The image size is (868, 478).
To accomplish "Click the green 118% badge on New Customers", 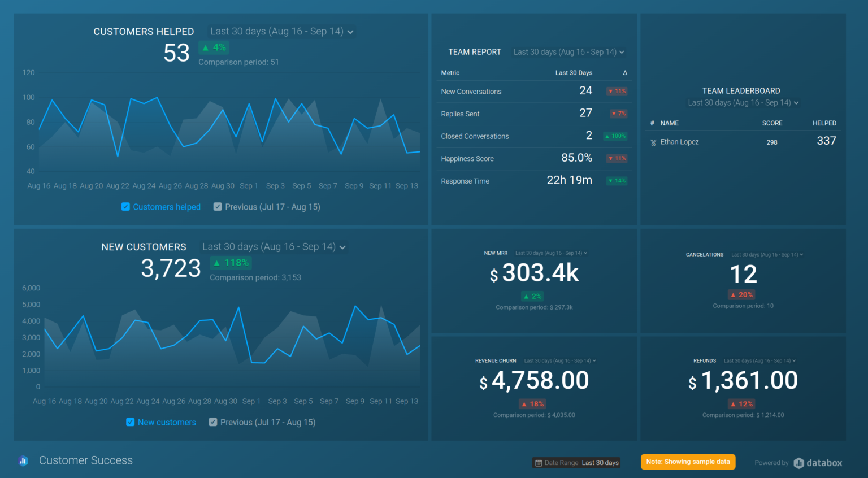I will (x=231, y=262).
